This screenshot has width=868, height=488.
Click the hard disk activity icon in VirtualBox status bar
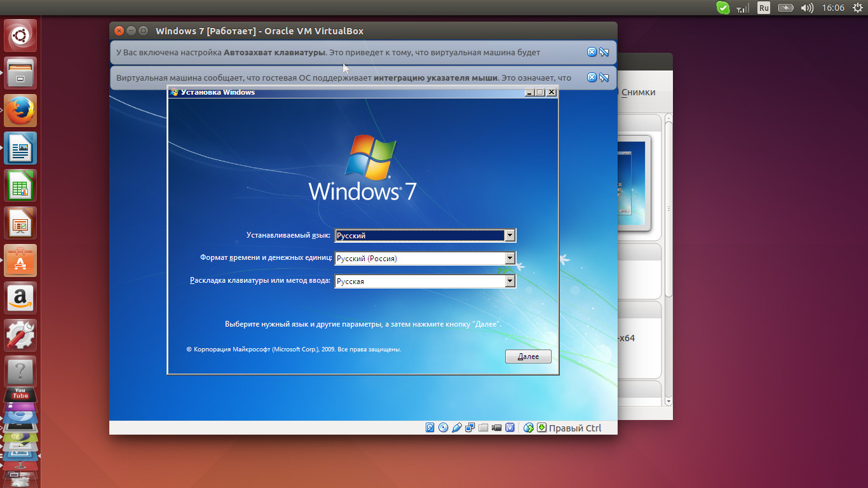pos(430,428)
